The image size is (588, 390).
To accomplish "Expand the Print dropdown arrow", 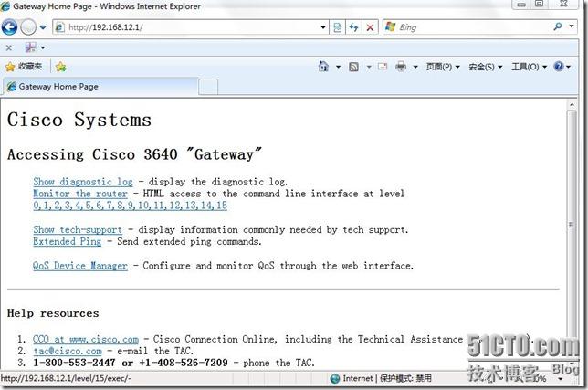I will (x=415, y=67).
